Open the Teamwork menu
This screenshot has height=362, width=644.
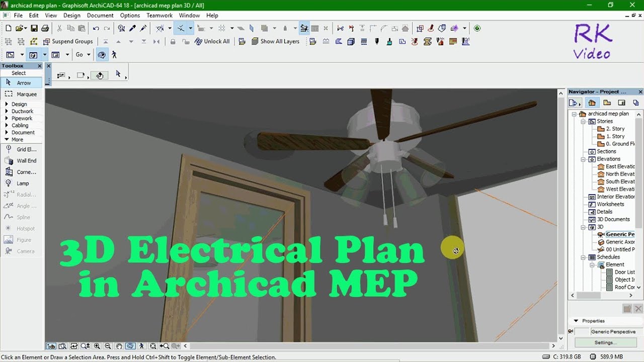coord(159,16)
